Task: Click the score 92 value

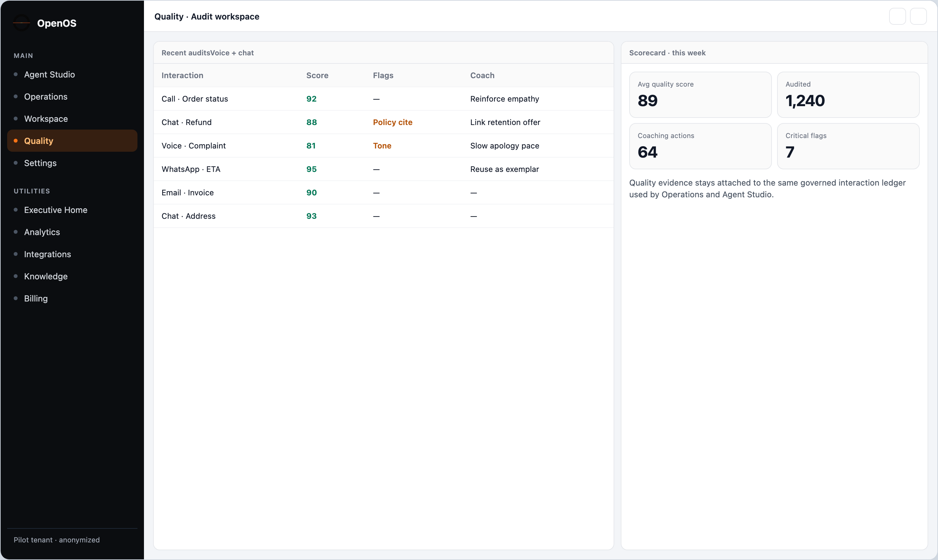Action: [311, 99]
